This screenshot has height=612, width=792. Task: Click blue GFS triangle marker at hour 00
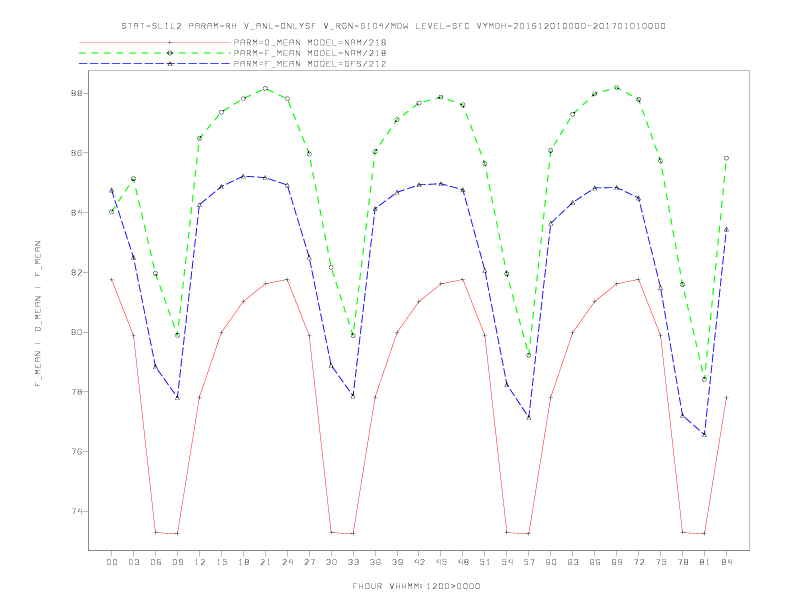click(112, 190)
